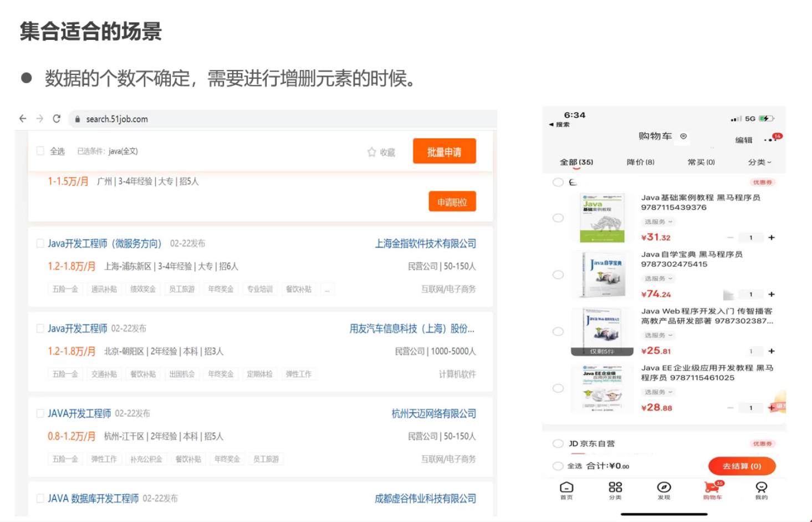Tap the 去结算(0) checkout button

click(742, 466)
